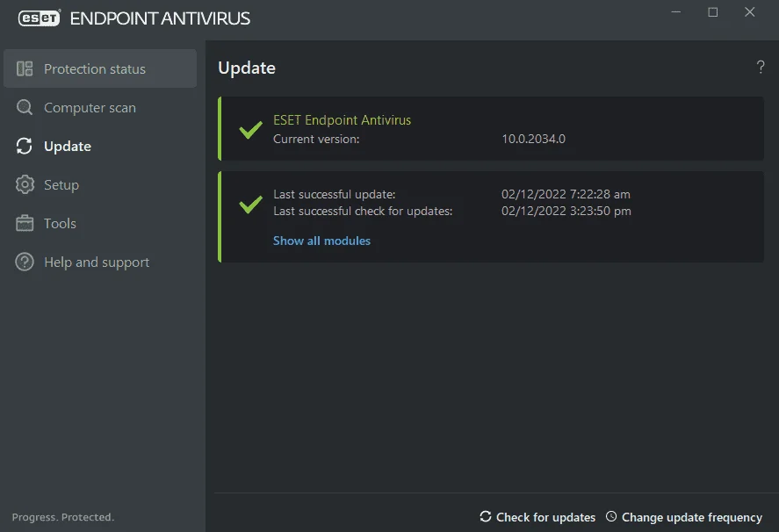Click the Update circular arrows sidebar icon

click(x=25, y=146)
